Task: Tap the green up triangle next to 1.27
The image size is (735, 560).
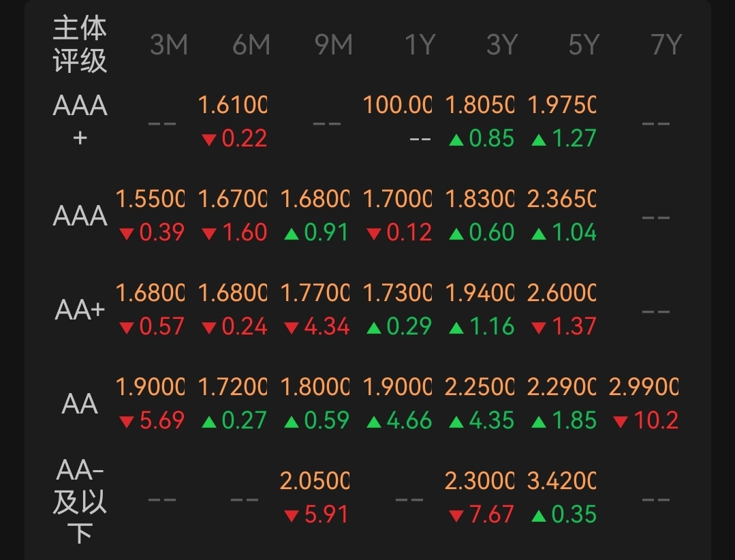Action: 538,140
